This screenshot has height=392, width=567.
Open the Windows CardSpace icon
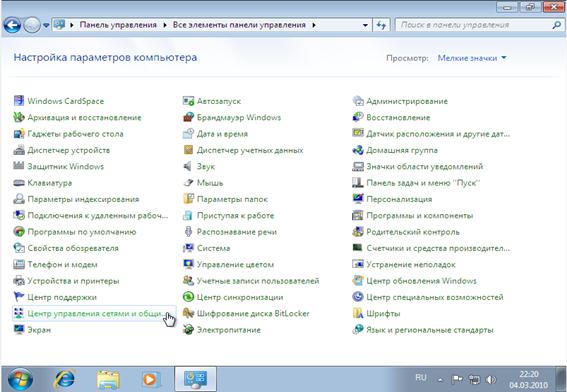(x=19, y=101)
